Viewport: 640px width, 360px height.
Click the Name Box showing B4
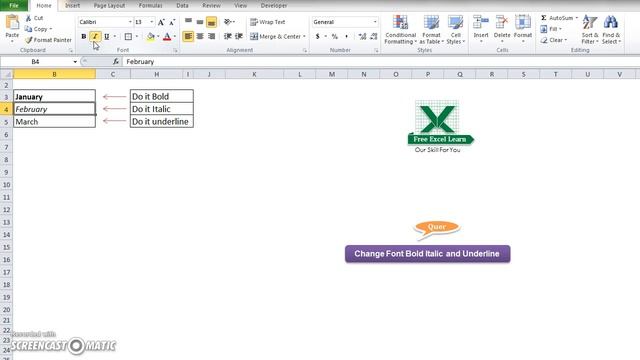36,62
